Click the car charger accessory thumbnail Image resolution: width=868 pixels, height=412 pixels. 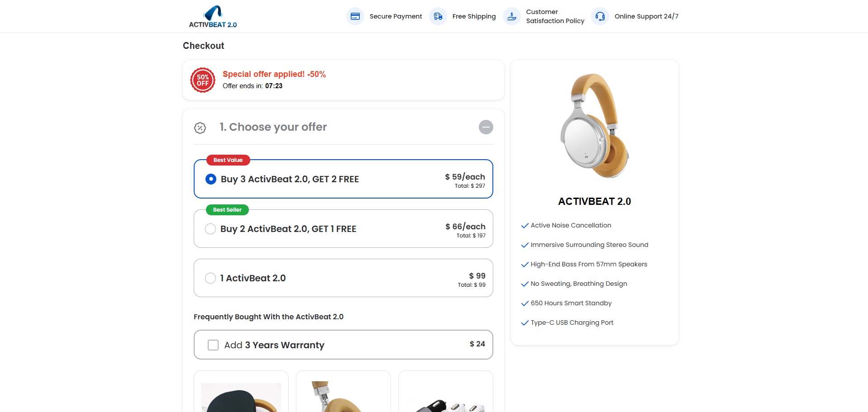[446, 401]
